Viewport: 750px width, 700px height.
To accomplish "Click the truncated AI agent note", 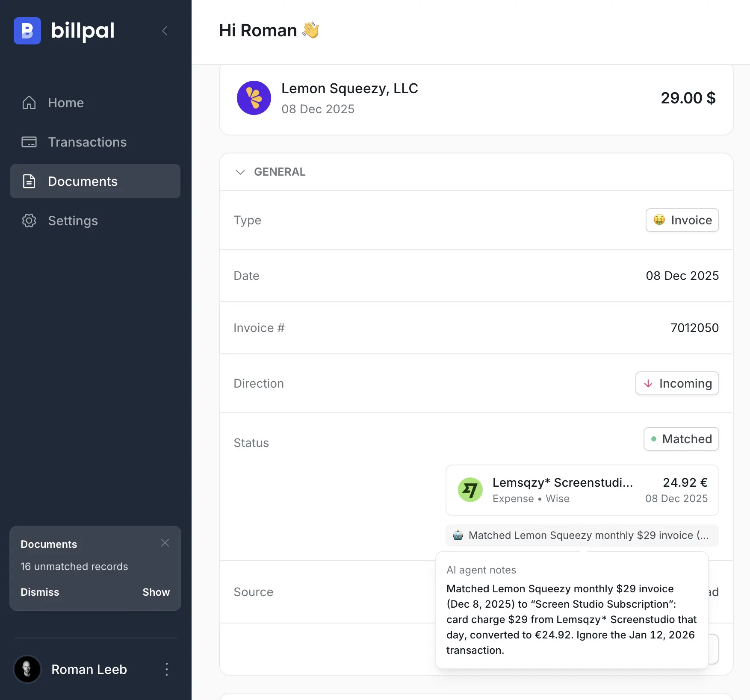I will 582,535.
